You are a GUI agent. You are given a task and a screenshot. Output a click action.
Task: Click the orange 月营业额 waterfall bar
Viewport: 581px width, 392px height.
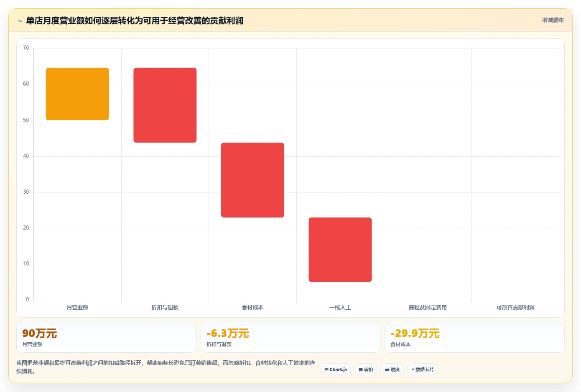tap(77, 94)
